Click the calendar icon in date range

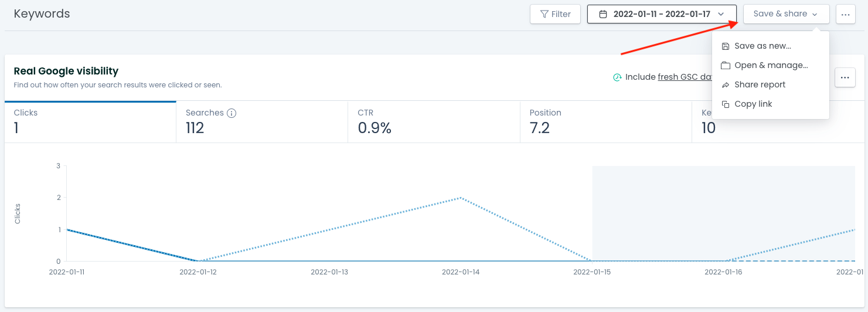click(603, 14)
